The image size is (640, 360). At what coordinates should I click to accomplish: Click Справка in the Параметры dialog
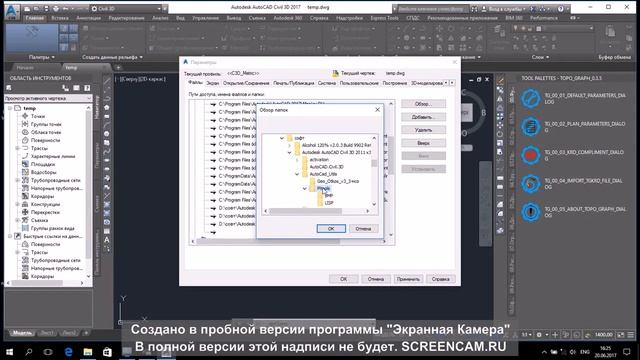click(440, 279)
